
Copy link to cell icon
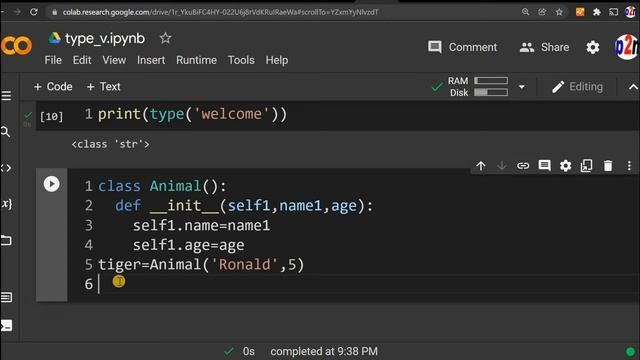click(x=523, y=166)
